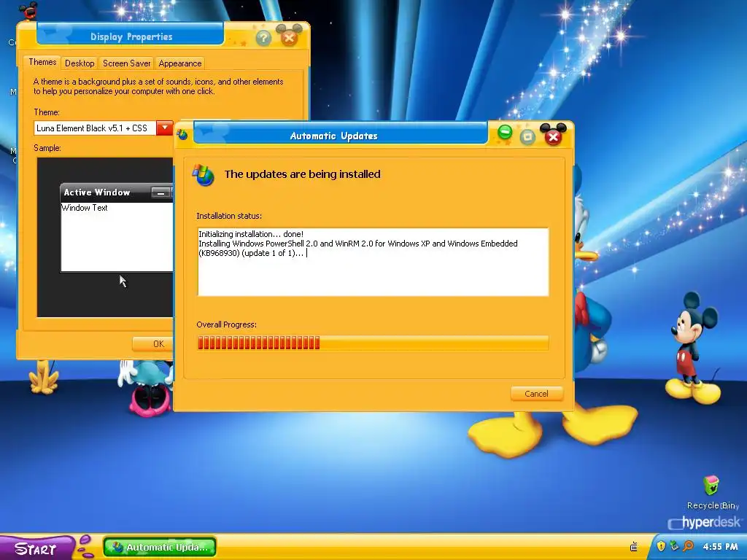The image size is (747, 560).
Task: Click the orange magnifier tray icon
Action: [688, 545]
